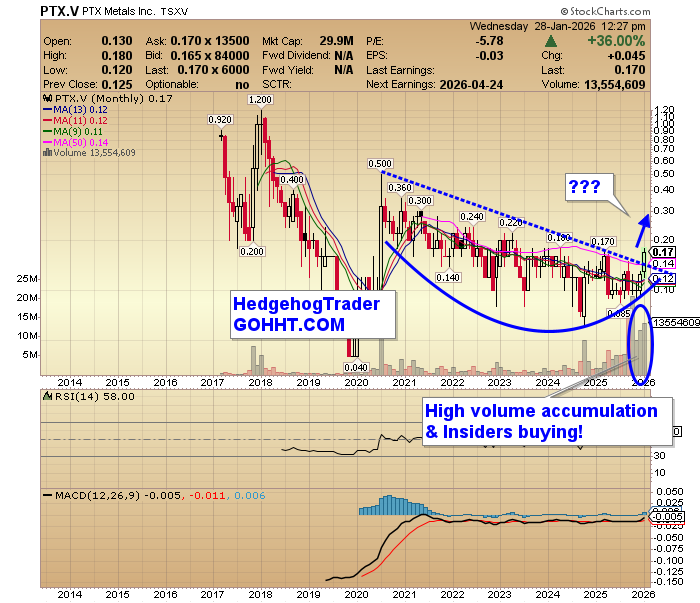Image resolution: width=700 pixels, height=603 pixels.
Task: Click the 0.200 low price label
Action: pyautogui.click(x=252, y=252)
